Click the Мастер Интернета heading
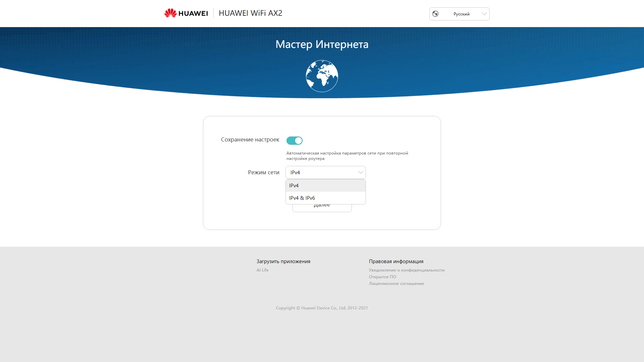This screenshot has width=644, height=362. [322, 44]
